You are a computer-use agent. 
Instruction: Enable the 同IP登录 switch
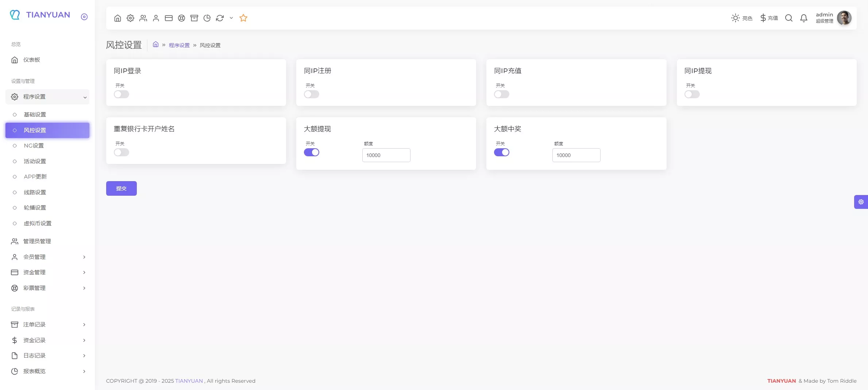pyautogui.click(x=121, y=94)
